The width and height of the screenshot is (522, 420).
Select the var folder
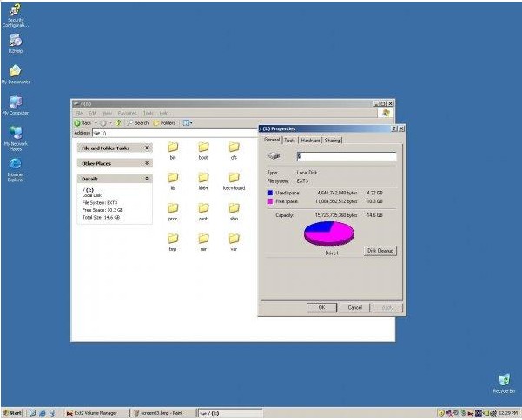tap(234, 242)
